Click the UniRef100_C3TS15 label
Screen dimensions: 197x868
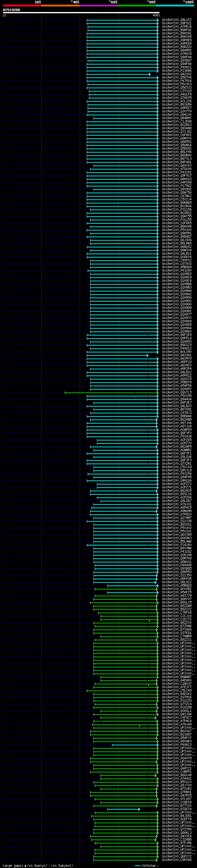pyautogui.click(x=176, y=91)
